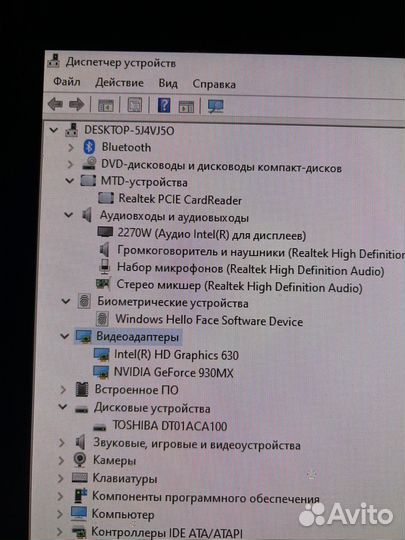The height and width of the screenshot is (540, 405).
Task: Click the Дисковые устройства drive icon
Action: click(x=81, y=409)
